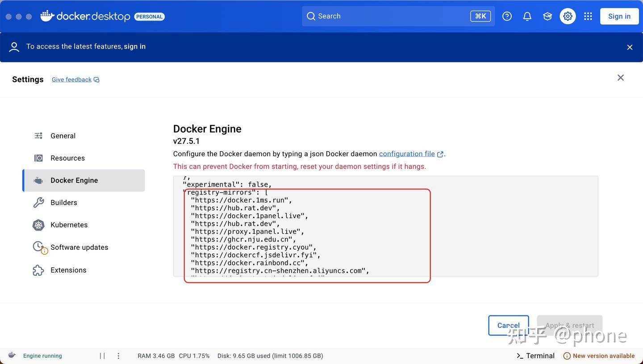
Task: Open the status bar three-dot menu
Action: tap(118, 356)
